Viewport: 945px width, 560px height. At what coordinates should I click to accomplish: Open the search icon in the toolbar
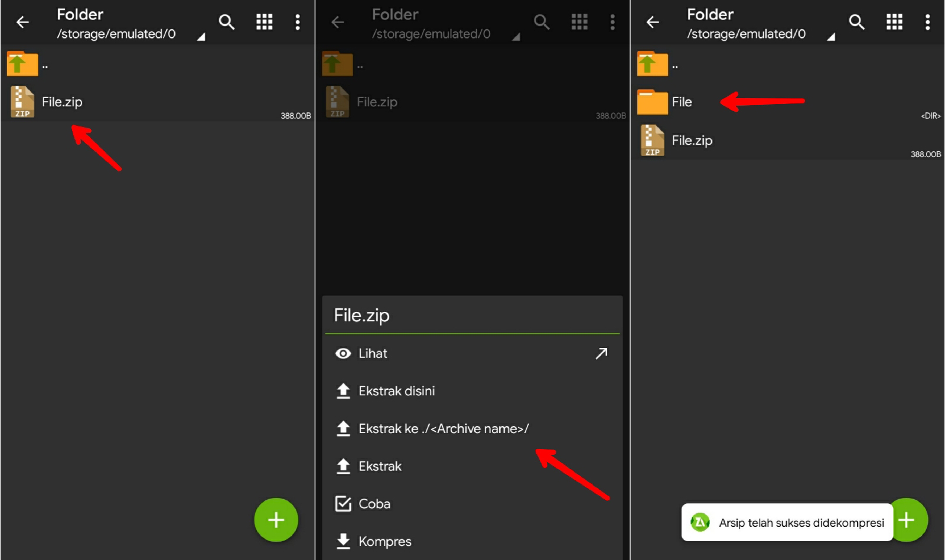(x=227, y=22)
